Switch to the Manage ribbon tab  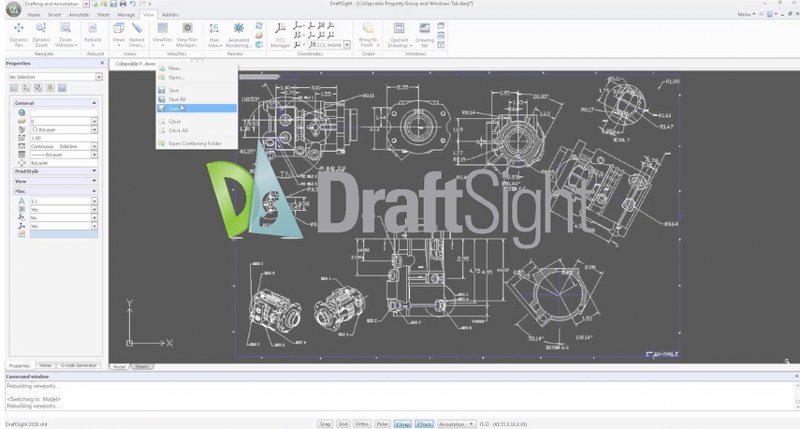point(126,15)
